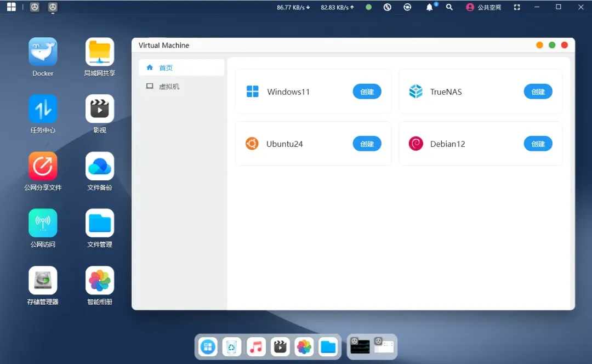Open the 公共空间 user menu

click(483, 8)
